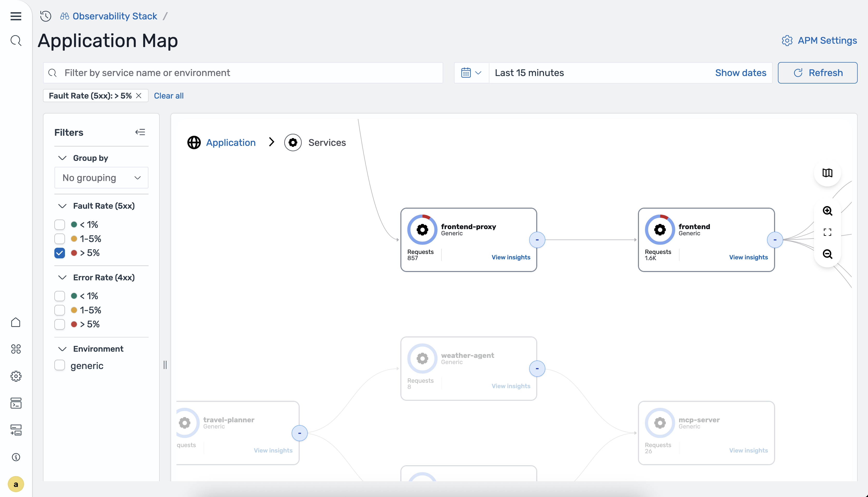Open the calendar quick time menu

coord(471,73)
